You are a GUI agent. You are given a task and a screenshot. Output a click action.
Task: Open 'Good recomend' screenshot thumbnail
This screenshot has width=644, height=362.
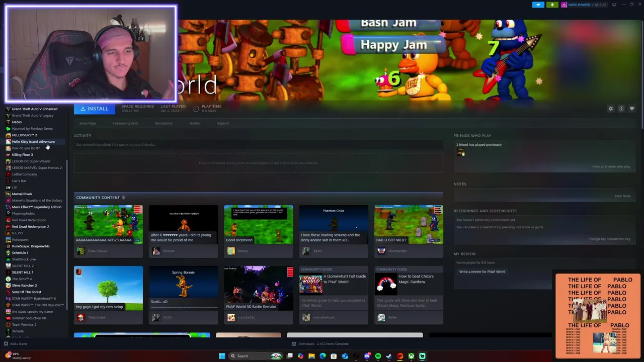coord(258,224)
